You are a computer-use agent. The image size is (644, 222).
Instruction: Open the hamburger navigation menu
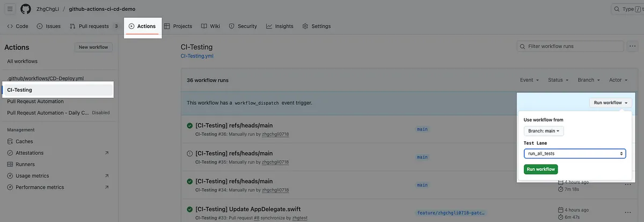pyautogui.click(x=10, y=9)
